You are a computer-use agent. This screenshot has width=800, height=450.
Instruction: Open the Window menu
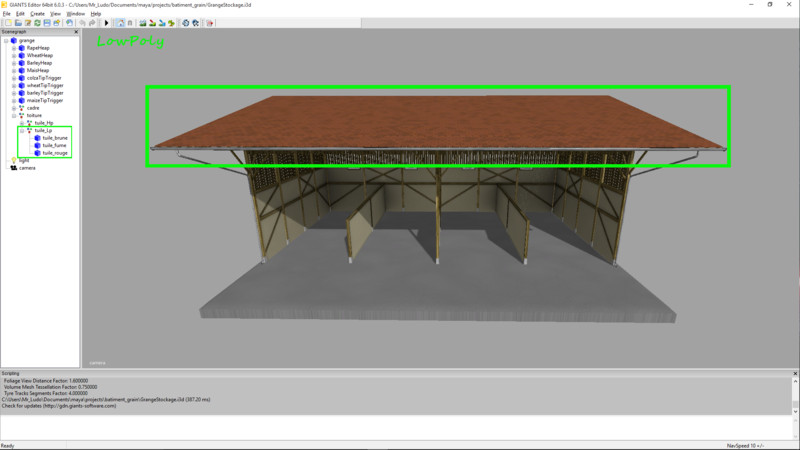click(75, 13)
